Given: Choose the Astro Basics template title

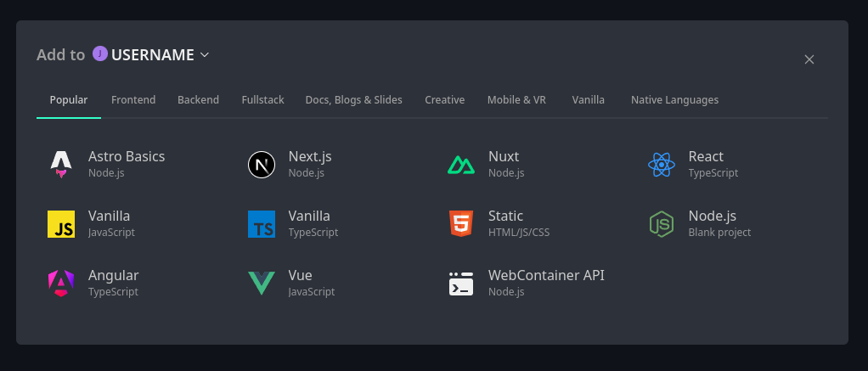Looking at the screenshot, I should pyautogui.click(x=127, y=156).
